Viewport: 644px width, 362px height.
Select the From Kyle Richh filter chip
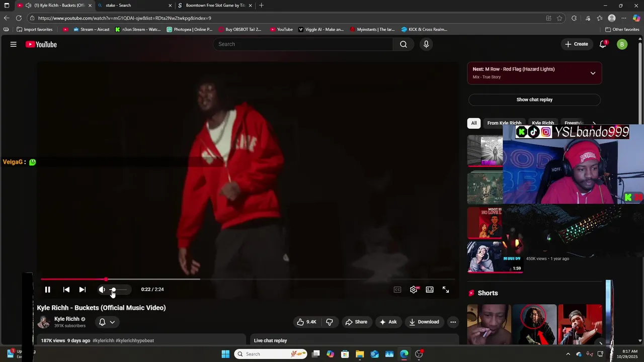tap(504, 123)
